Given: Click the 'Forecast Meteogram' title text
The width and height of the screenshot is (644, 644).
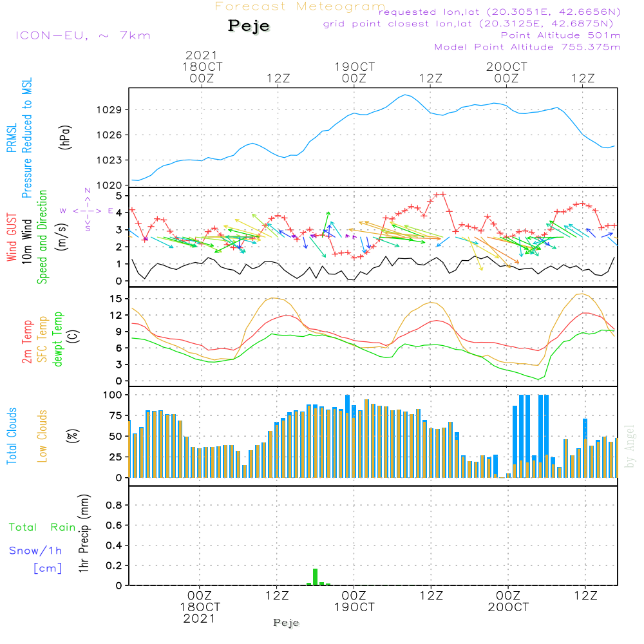Looking at the screenshot, I should 300,6.
